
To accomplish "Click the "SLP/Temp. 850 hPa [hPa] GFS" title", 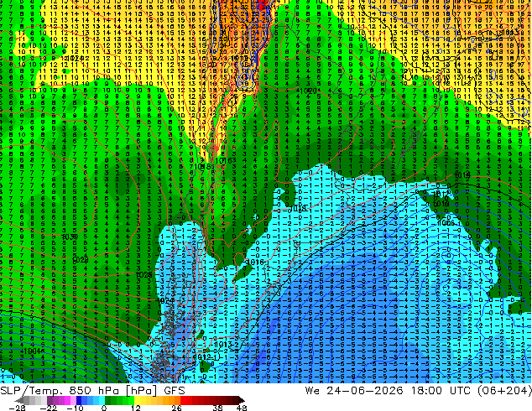I will tap(92, 391).
